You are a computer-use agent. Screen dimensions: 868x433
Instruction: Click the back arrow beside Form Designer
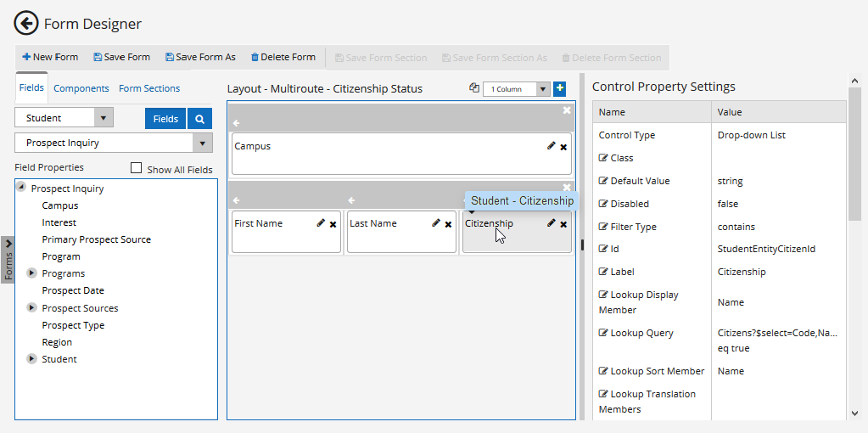pyautogui.click(x=26, y=24)
